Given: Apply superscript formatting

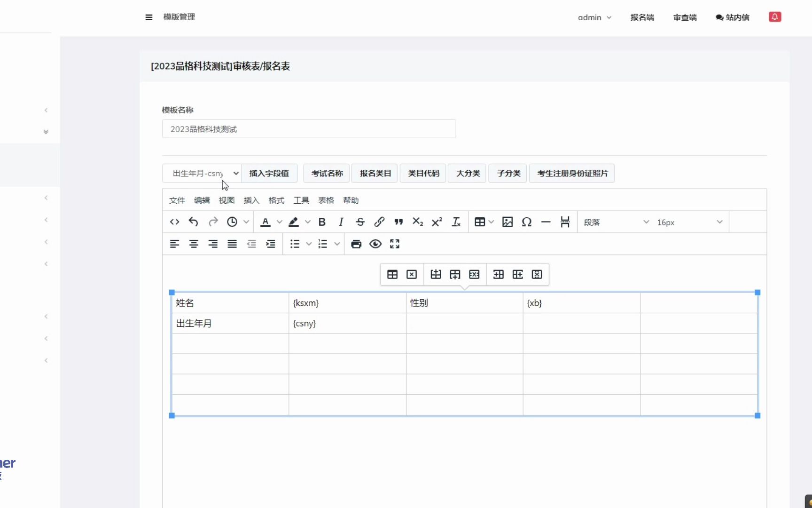Looking at the screenshot, I should coord(437,222).
